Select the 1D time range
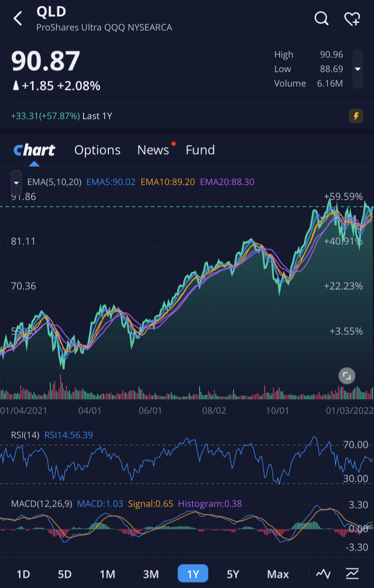Image resolution: width=374 pixels, height=588 pixels. [x=23, y=574]
